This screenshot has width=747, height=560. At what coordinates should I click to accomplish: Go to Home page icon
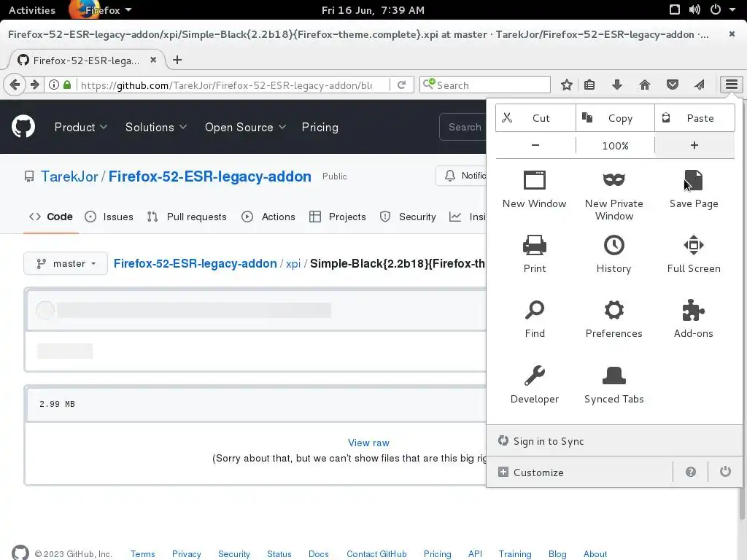tap(645, 85)
